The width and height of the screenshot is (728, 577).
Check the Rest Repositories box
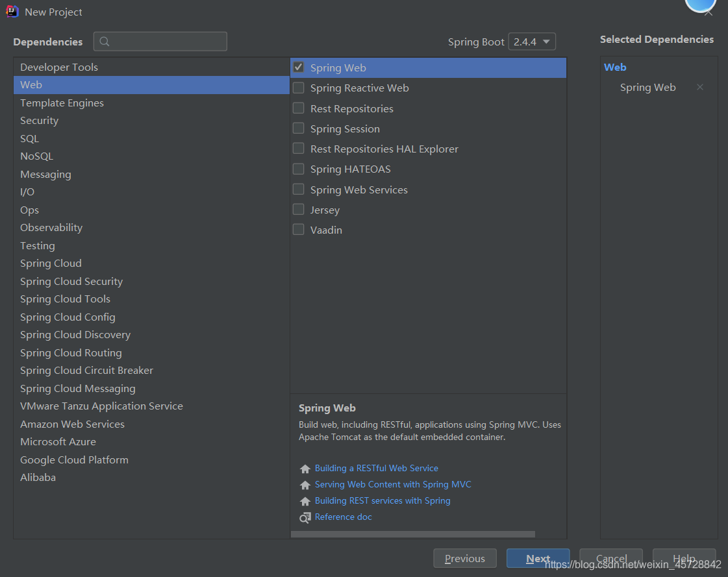(x=299, y=108)
